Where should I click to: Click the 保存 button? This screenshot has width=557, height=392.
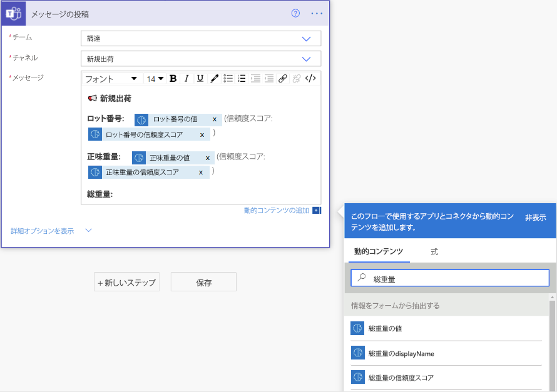coord(203,282)
